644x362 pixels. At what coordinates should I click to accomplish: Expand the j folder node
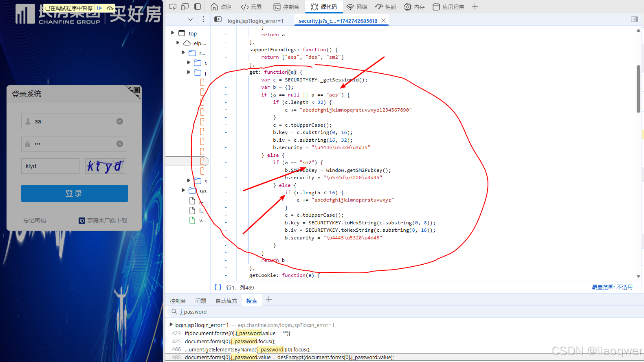tap(189, 72)
